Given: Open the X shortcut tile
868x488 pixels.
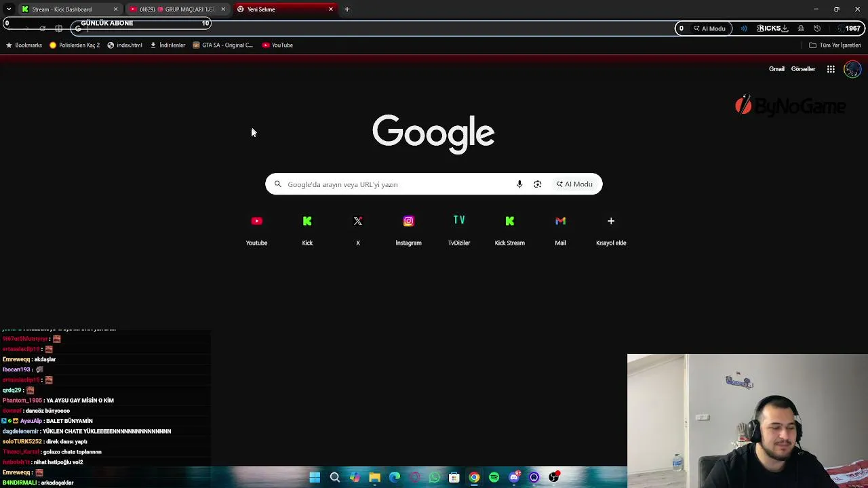Looking at the screenshot, I should pyautogui.click(x=358, y=230).
